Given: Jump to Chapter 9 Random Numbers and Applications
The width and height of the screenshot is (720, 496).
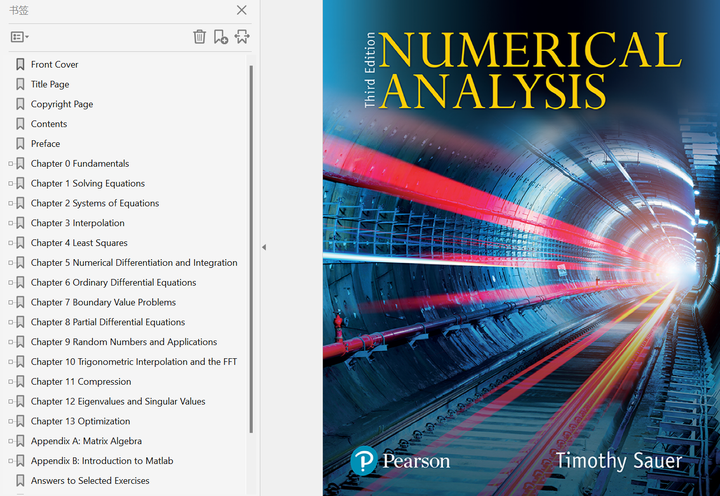Looking at the screenshot, I should tap(123, 342).
